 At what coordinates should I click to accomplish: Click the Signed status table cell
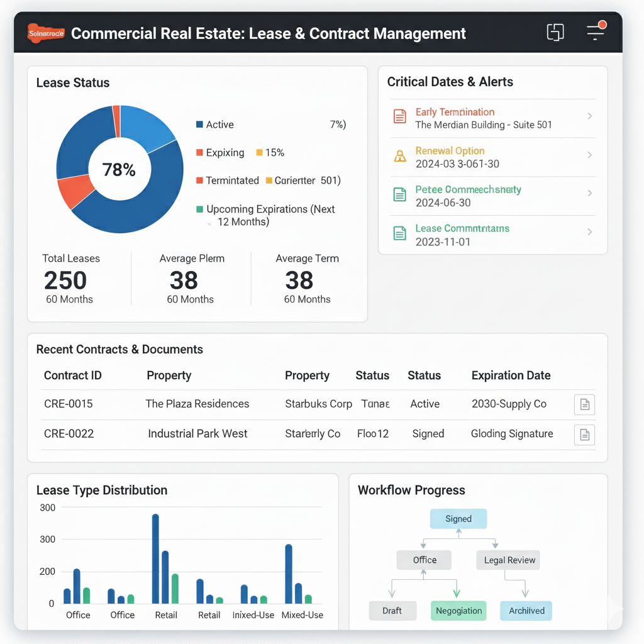tap(428, 434)
